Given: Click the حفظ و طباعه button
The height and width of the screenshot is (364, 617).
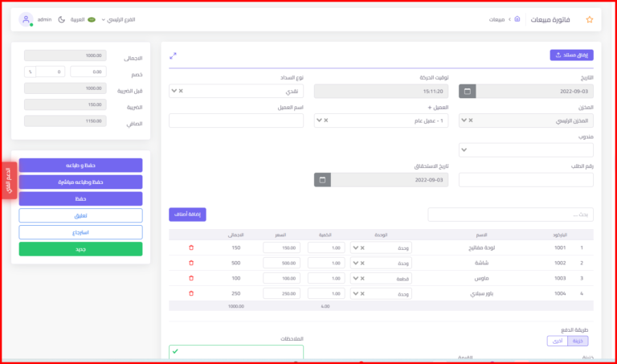Looking at the screenshot, I should (x=80, y=165).
